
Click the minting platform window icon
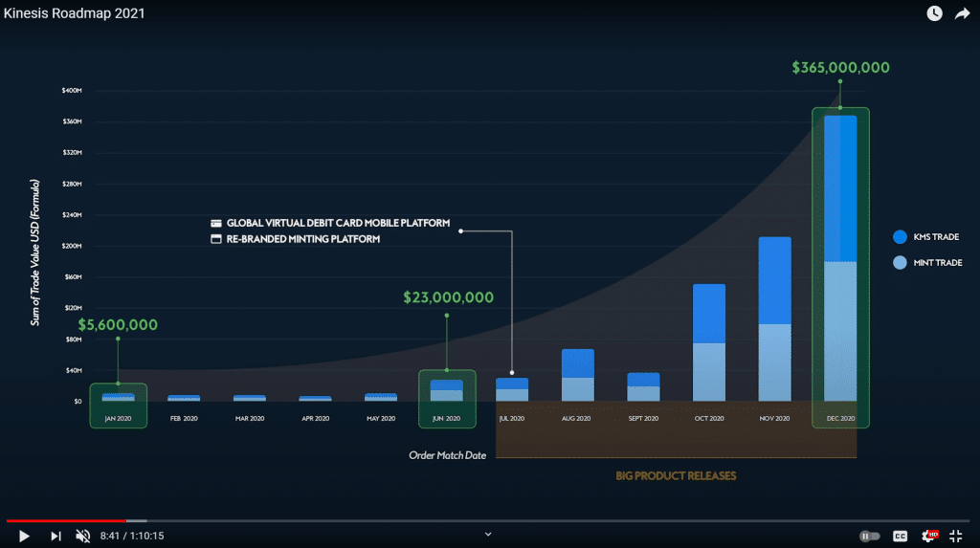(216, 239)
